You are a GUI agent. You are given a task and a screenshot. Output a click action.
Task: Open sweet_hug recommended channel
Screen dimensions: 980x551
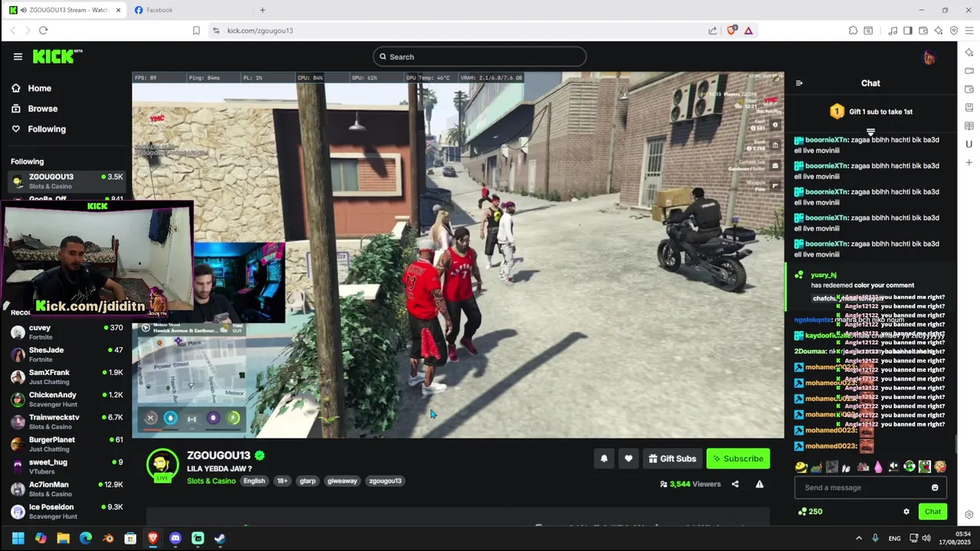pyautogui.click(x=67, y=466)
